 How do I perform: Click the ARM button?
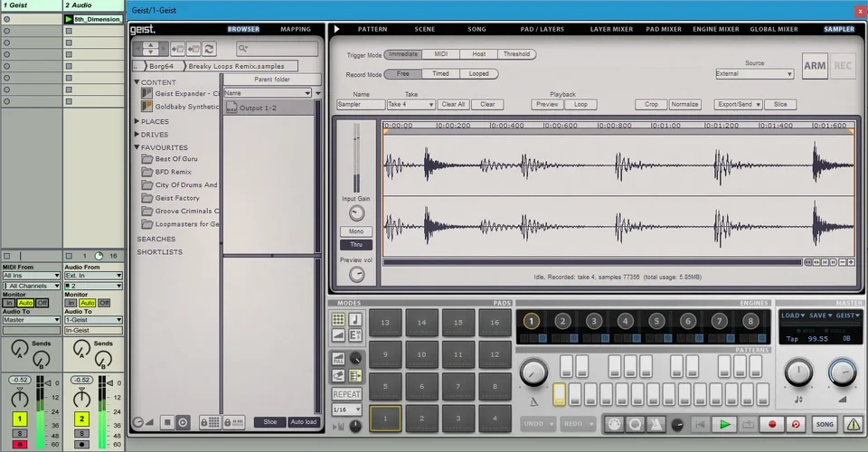[x=815, y=66]
